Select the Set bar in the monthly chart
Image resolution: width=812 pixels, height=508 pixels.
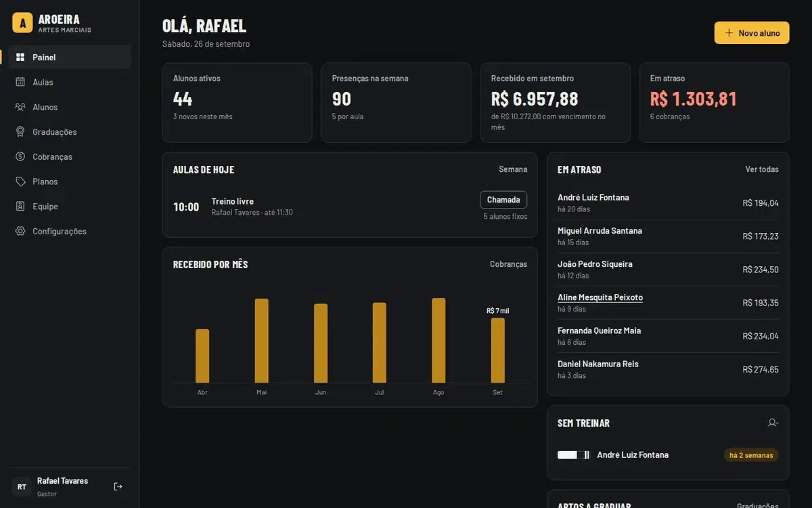tap(498, 350)
